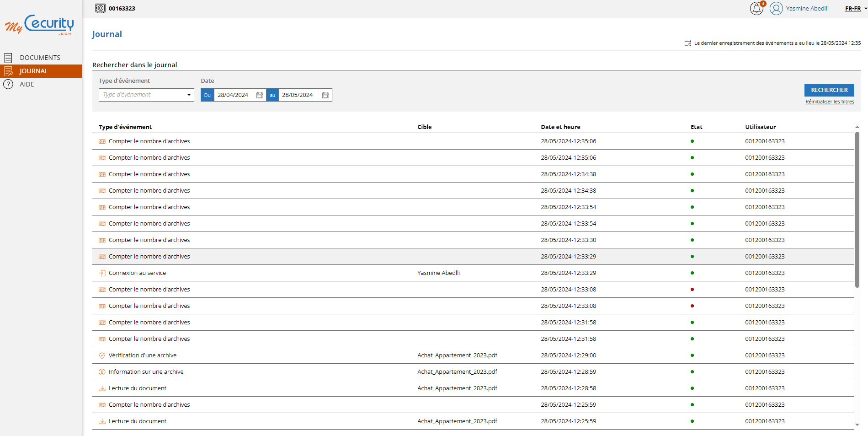Image resolution: width=868 pixels, height=436 pixels.
Task: Open the start date calendar picker
Action: tap(260, 95)
